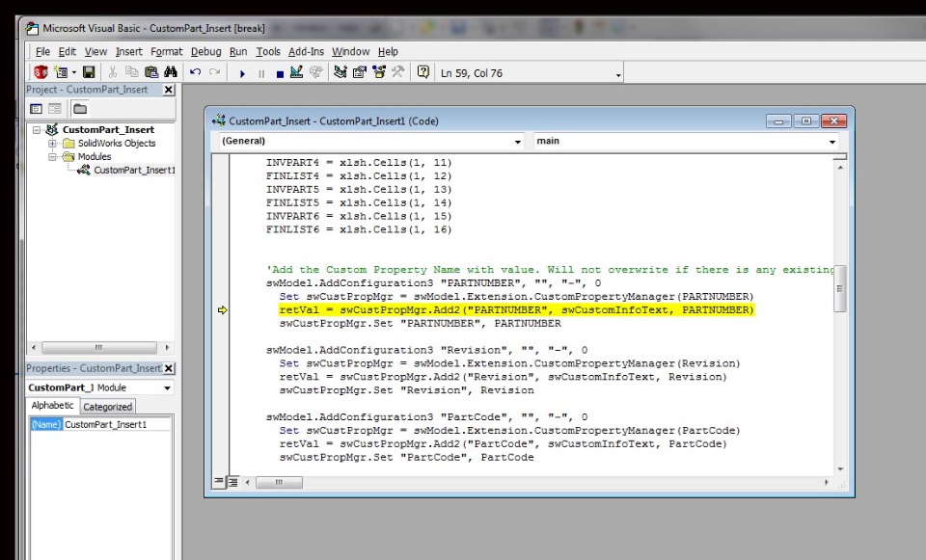The height and width of the screenshot is (560, 926).
Task: Stop the macro with Reset icon
Action: (280, 74)
